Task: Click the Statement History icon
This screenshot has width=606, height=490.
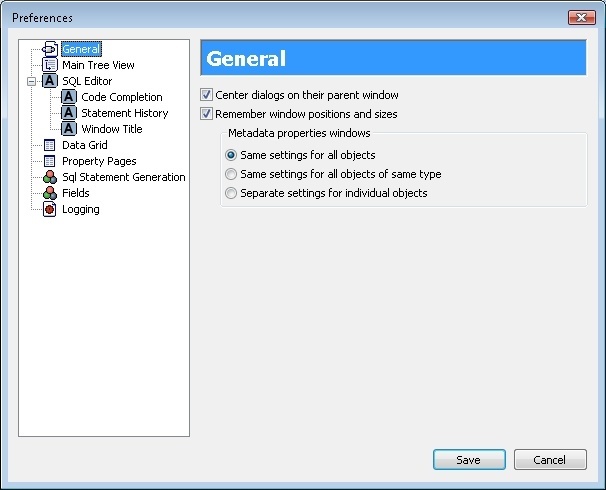Action: 69,113
